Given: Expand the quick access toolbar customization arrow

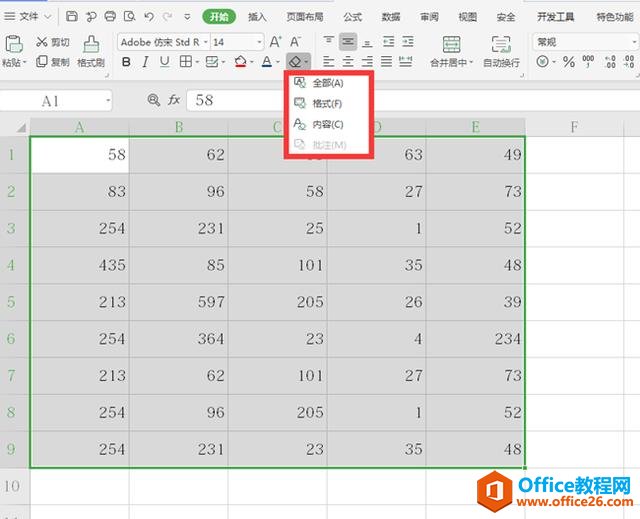Looking at the screenshot, I should click(187, 17).
